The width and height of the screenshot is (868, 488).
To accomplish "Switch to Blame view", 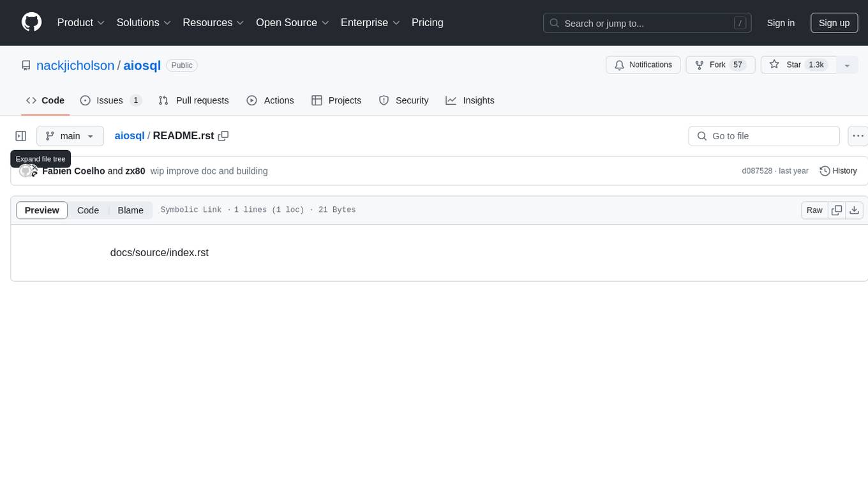I will 131,210.
